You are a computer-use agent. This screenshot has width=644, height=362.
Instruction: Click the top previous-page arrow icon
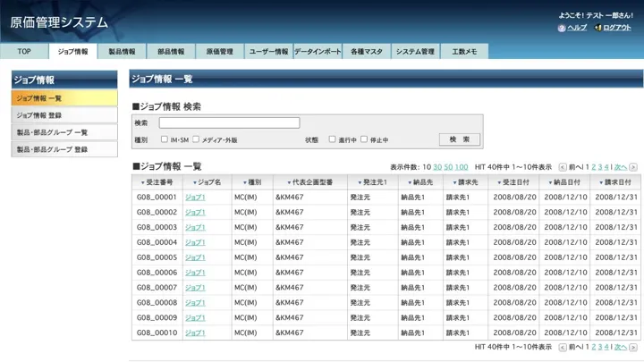pyautogui.click(x=563, y=167)
